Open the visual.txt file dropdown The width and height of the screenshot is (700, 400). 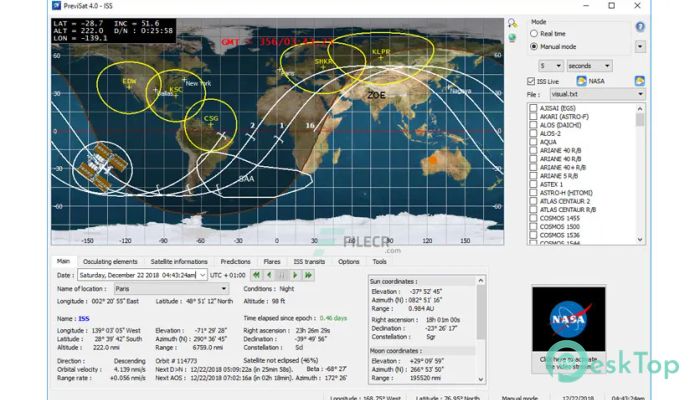(597, 94)
